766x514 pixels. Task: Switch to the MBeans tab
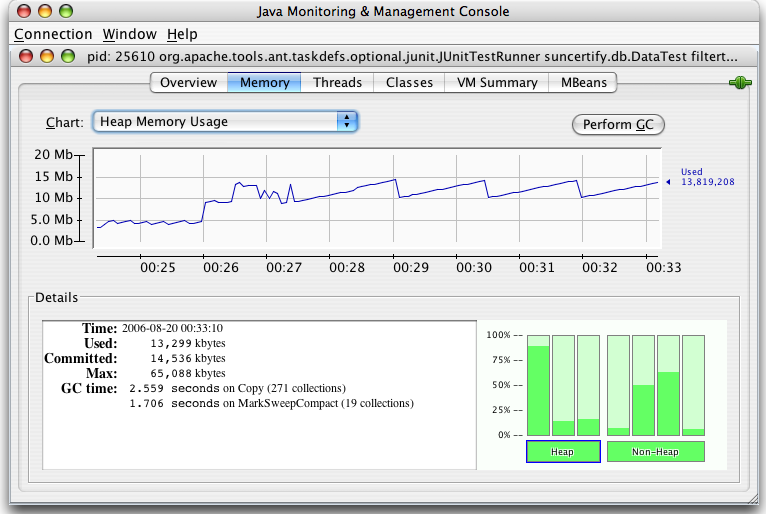tap(583, 83)
